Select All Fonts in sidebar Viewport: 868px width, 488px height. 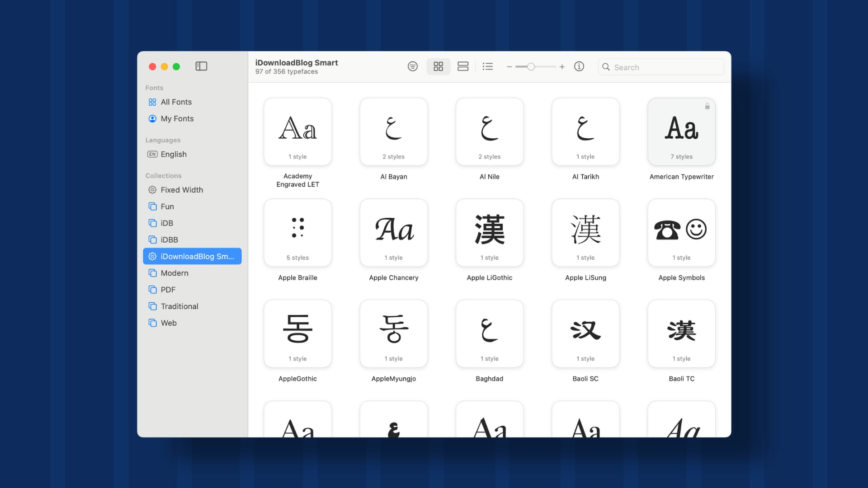coord(176,101)
